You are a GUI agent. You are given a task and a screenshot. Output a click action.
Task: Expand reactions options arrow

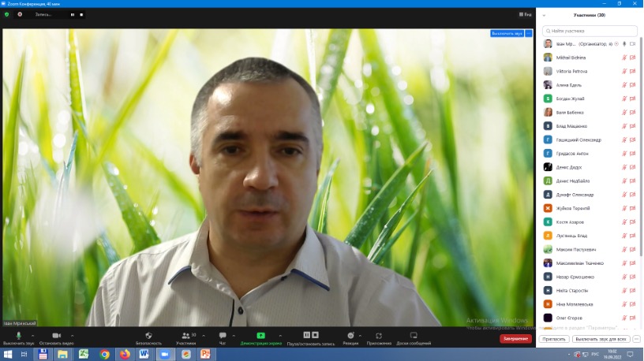pyautogui.click(x=360, y=336)
